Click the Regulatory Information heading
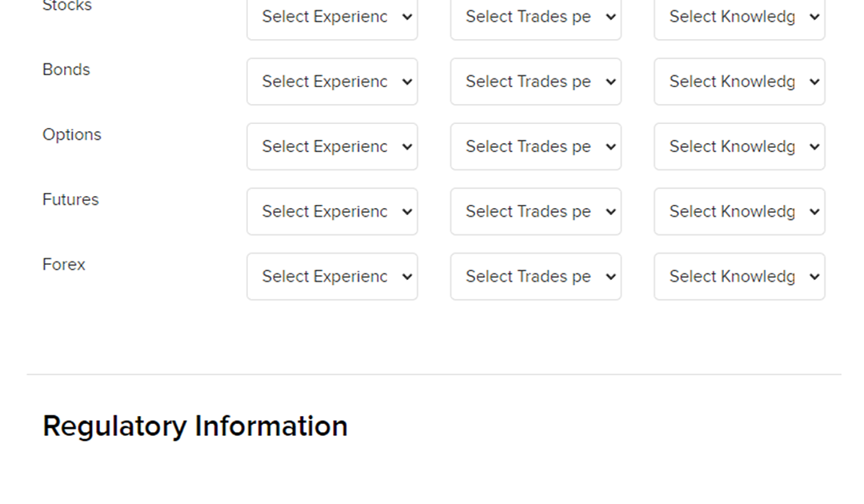The height and width of the screenshot is (504, 864). coord(195,426)
